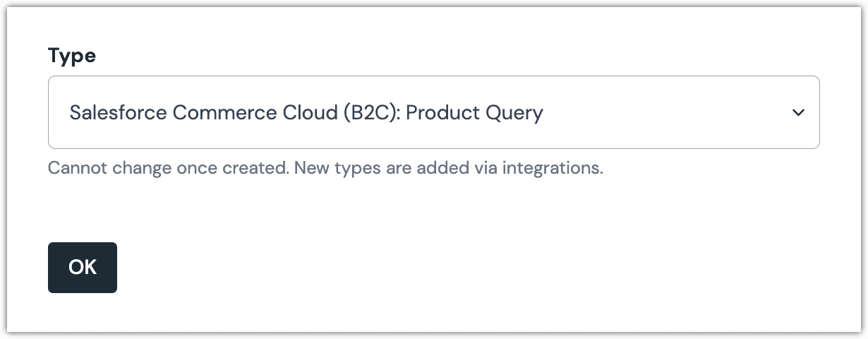
Task: Click the 'Cannot change once created' helper text
Action: (168, 169)
